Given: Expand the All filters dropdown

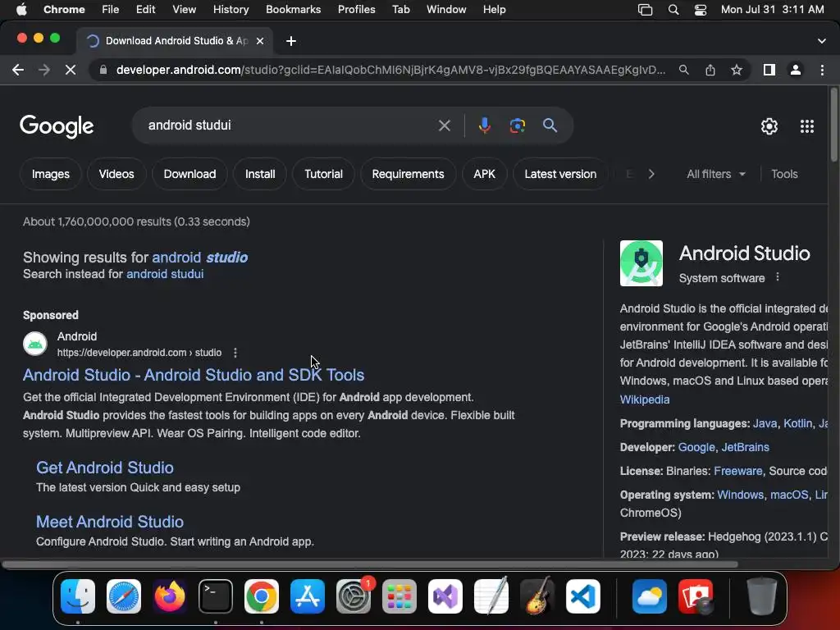Looking at the screenshot, I should pos(716,174).
